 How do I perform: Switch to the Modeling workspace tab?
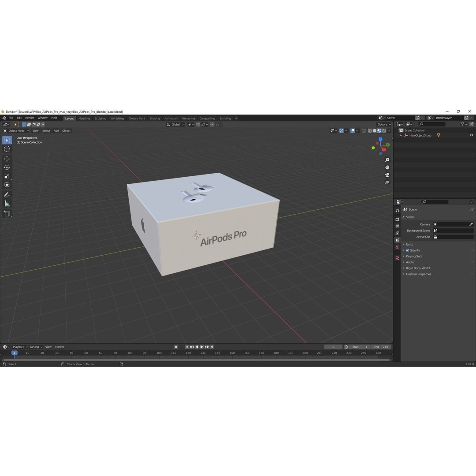84,119
